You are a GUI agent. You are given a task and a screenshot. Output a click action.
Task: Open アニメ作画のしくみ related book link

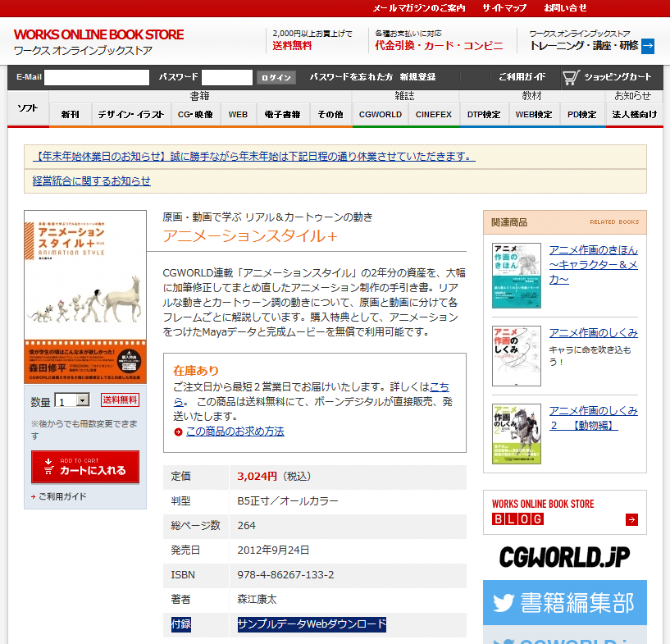click(x=593, y=333)
